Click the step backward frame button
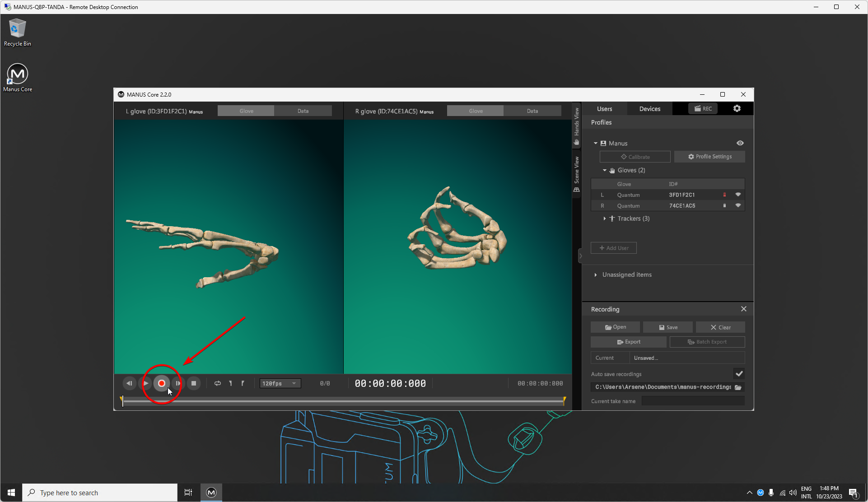This screenshot has width=868, height=502. [129, 383]
